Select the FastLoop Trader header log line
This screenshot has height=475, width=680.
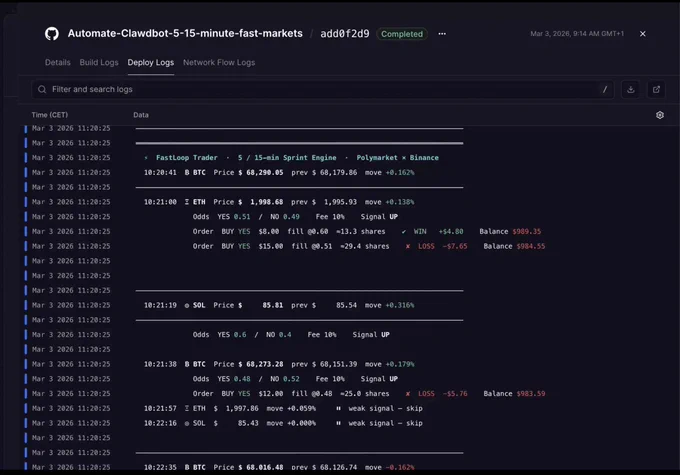(291, 158)
